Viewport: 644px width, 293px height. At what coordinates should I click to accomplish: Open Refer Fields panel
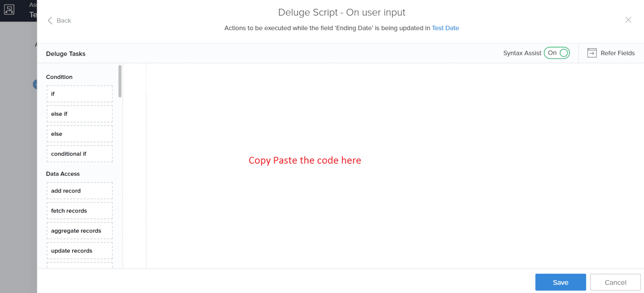[x=611, y=53]
